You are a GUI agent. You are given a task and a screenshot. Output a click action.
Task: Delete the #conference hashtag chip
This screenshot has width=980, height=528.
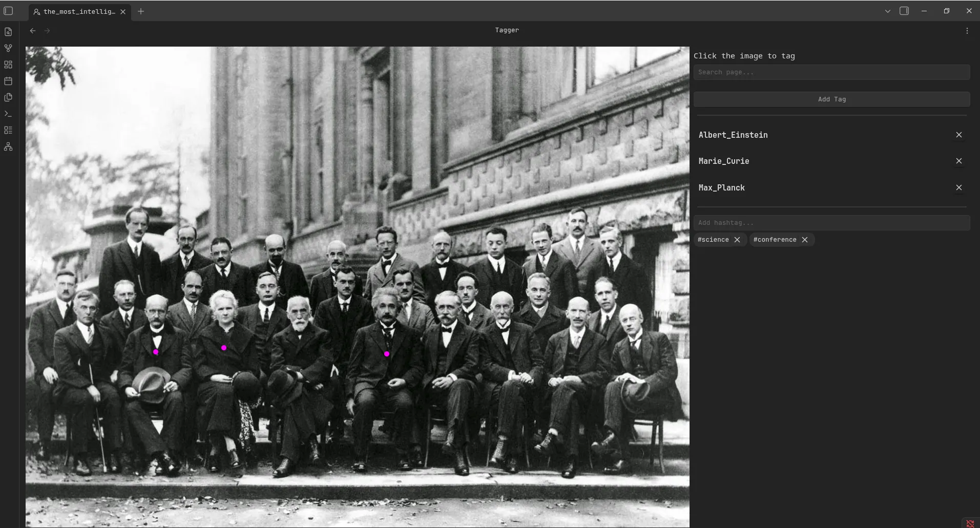(x=805, y=240)
